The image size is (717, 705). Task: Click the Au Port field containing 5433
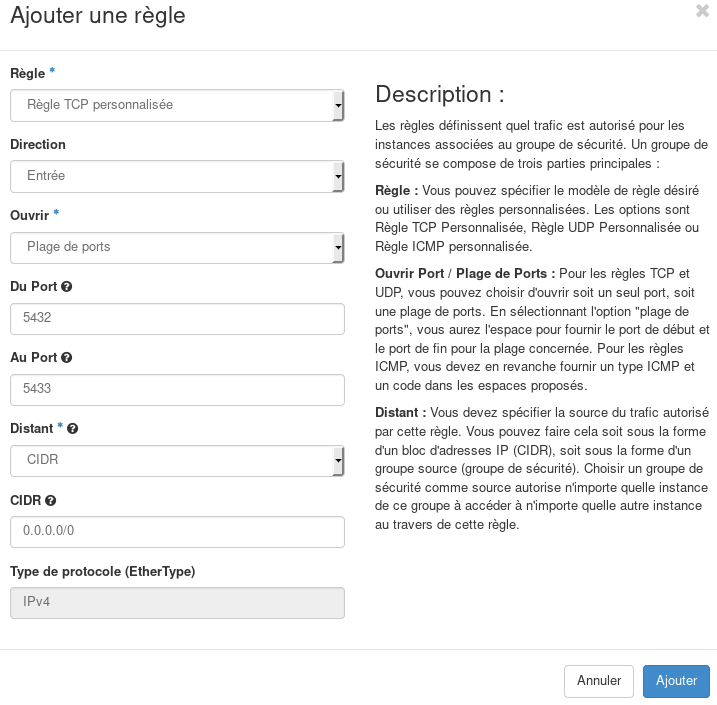(x=177, y=389)
